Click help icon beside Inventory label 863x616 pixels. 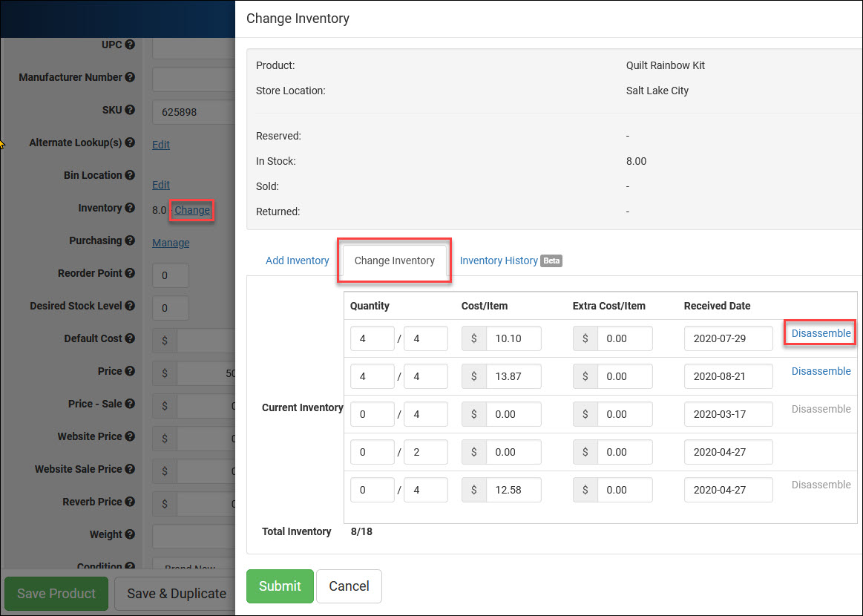pyautogui.click(x=130, y=208)
